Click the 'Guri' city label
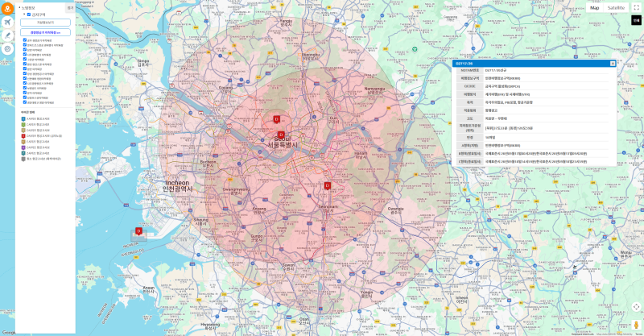 pos(333,118)
